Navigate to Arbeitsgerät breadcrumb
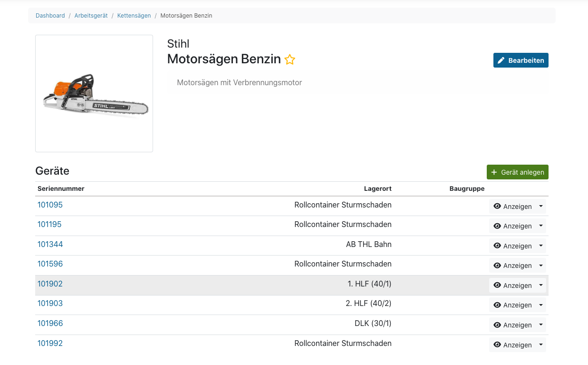Screen dimensions: 588x365 91,16
